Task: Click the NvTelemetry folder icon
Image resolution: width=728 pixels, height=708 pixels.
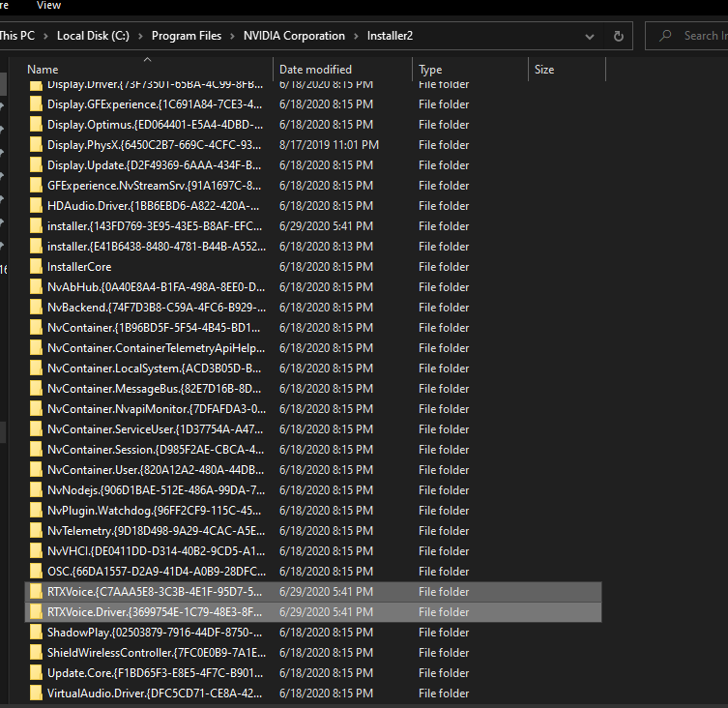Action: 36,531
